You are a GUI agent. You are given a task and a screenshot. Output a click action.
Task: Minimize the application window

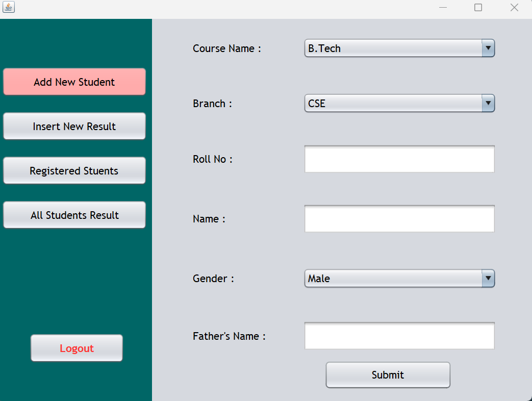pyautogui.click(x=443, y=7)
